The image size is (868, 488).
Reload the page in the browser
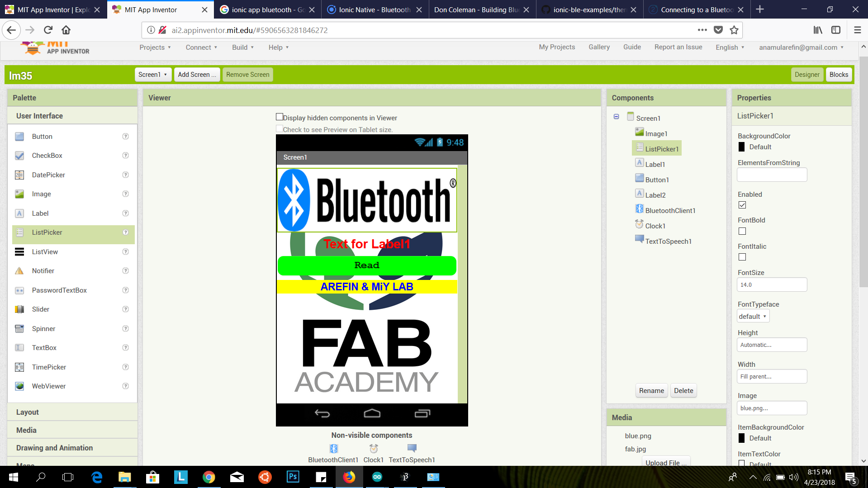pos(48,30)
